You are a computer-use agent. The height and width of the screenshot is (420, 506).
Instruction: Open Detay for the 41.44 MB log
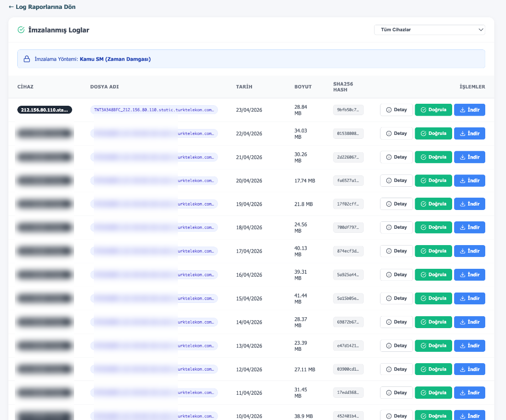coord(396,298)
